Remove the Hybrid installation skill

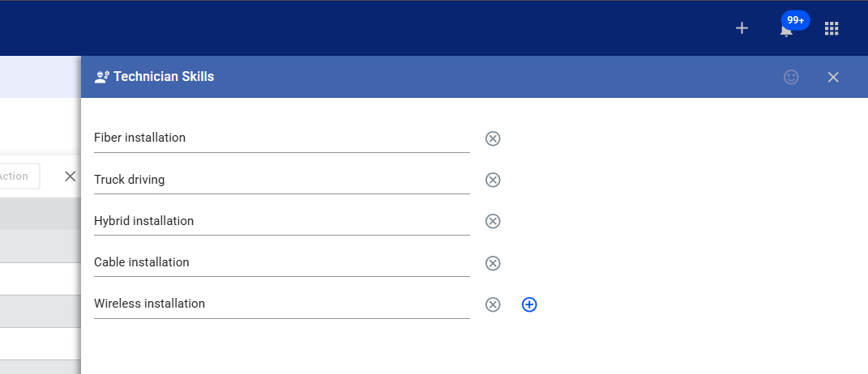(x=493, y=221)
